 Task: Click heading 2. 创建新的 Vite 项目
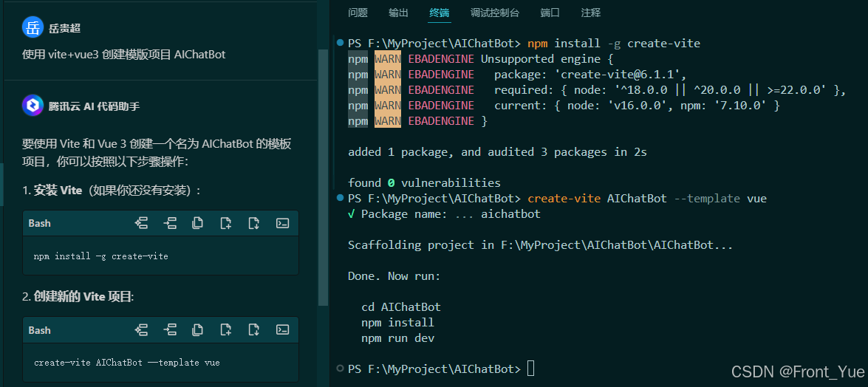click(78, 298)
